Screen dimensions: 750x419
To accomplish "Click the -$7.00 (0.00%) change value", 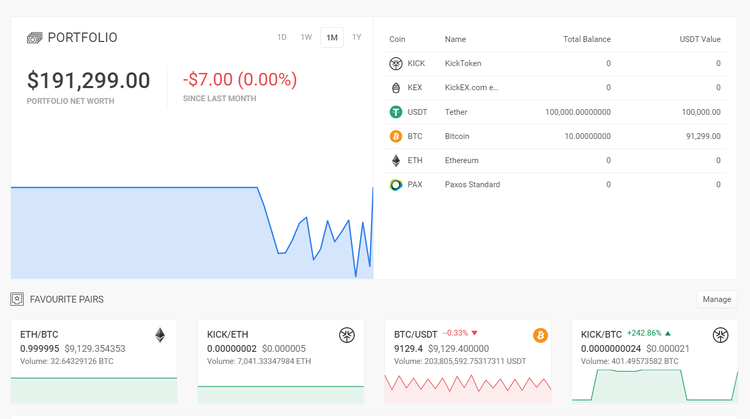I will (x=240, y=79).
